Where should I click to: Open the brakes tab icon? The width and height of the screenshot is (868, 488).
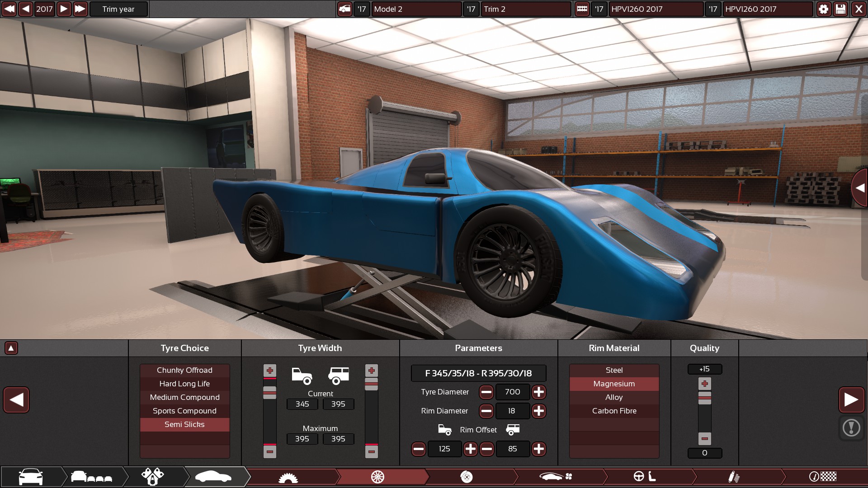coord(466,477)
